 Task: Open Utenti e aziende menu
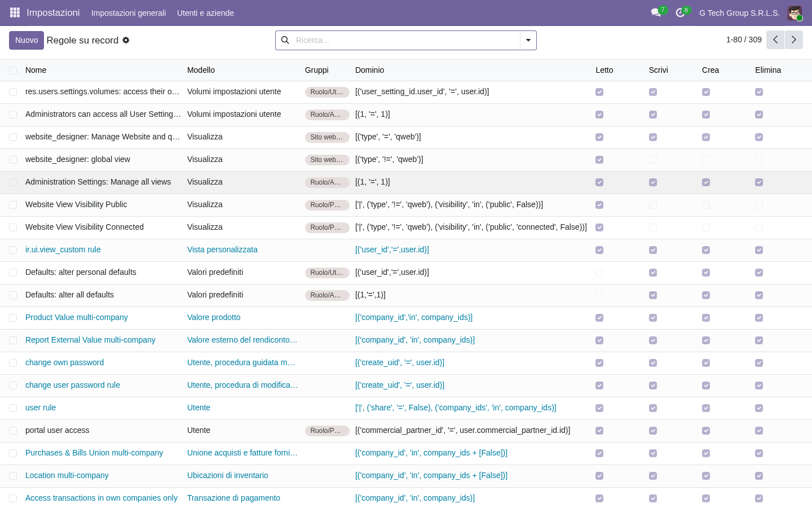pos(205,13)
